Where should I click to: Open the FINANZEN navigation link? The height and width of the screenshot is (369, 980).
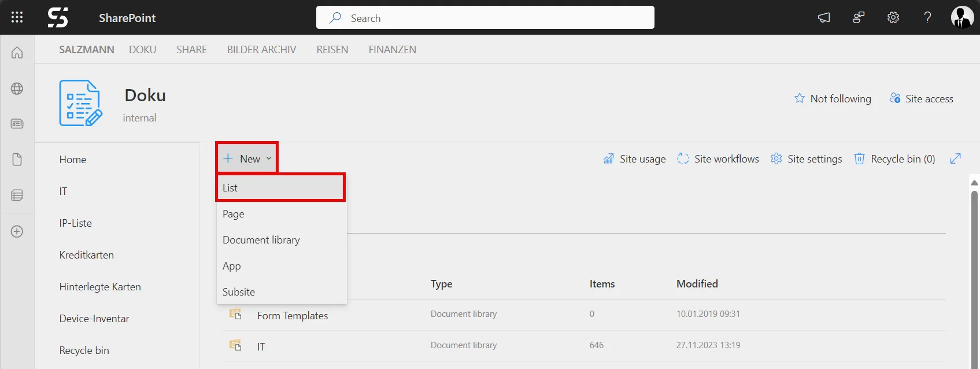pyautogui.click(x=393, y=50)
